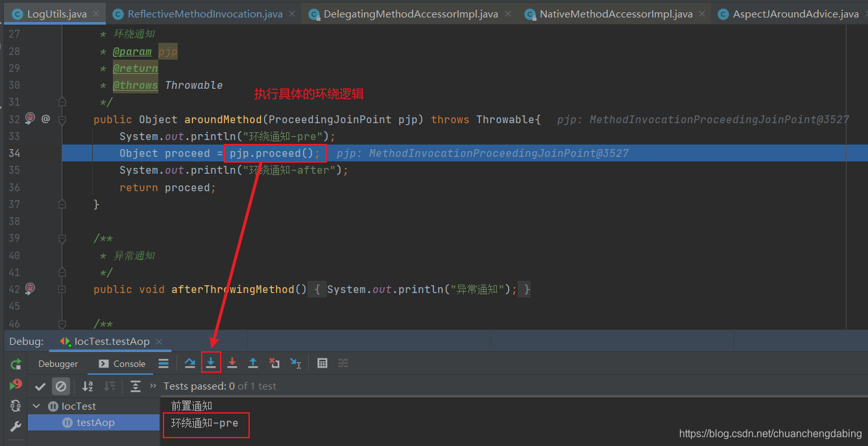Click the @param tag in the Javadoc
The image size is (868, 446).
click(132, 52)
